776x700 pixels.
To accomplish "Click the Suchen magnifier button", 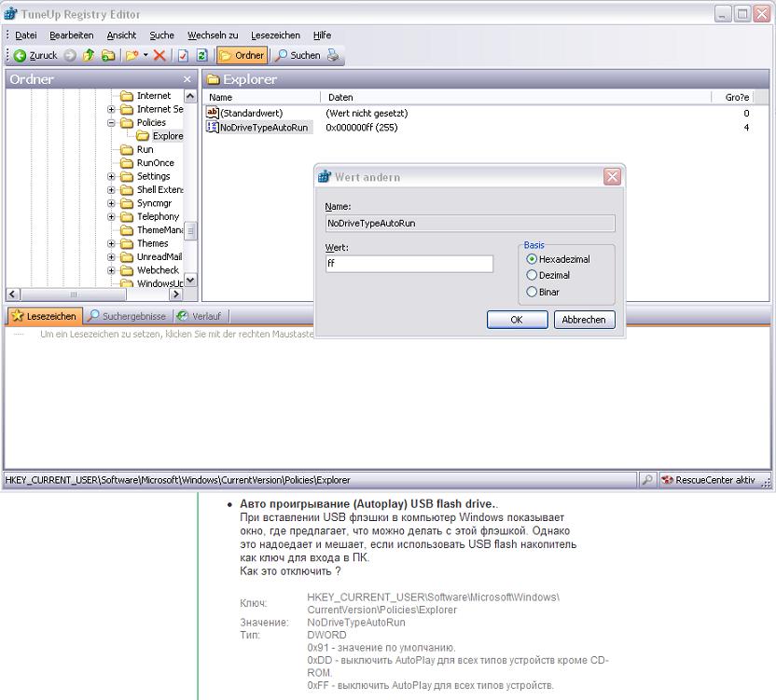I will [x=298, y=55].
